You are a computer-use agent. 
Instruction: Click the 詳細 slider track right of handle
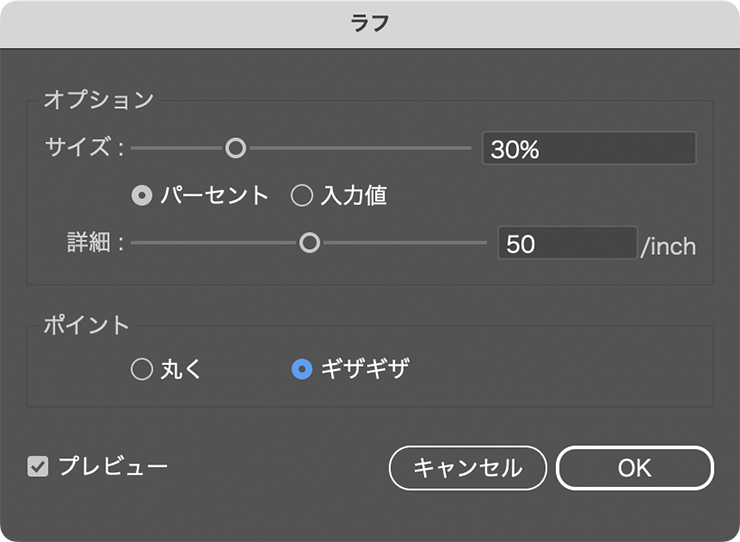400,243
